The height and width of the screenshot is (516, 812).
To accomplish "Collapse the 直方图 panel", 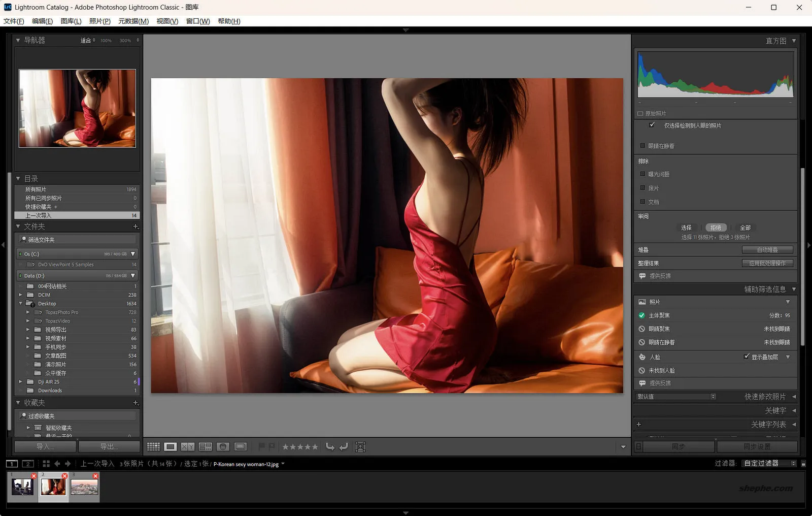I will (x=794, y=41).
